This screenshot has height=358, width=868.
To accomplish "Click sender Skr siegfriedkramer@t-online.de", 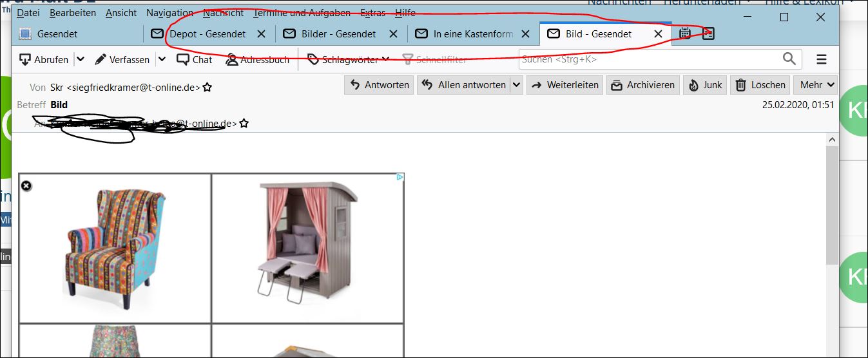I will [125, 87].
